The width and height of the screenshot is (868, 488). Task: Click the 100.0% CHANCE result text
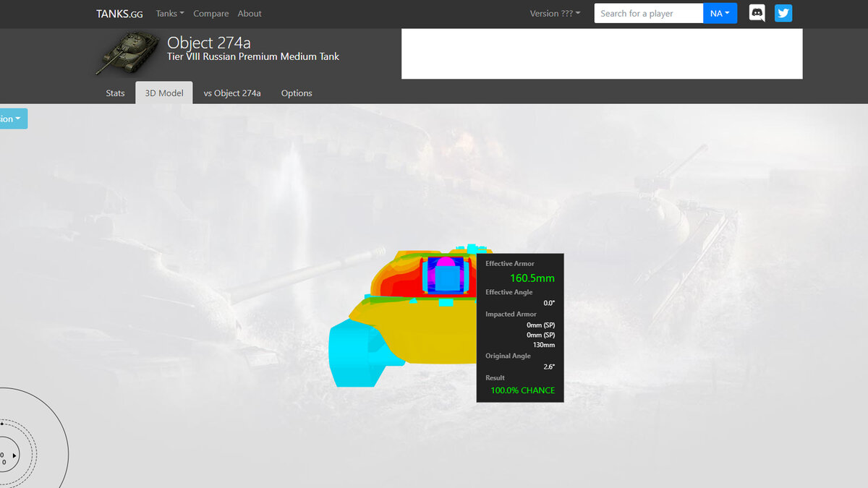tap(523, 390)
